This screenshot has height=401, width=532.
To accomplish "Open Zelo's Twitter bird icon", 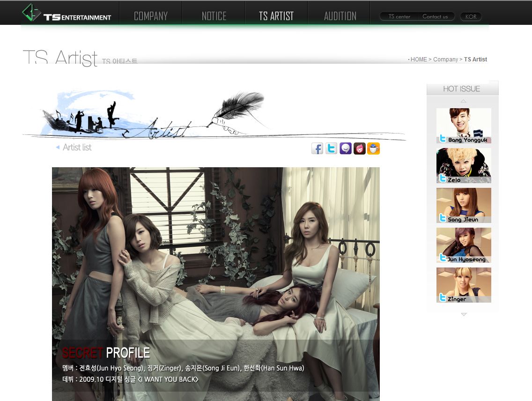I will 443,178.
